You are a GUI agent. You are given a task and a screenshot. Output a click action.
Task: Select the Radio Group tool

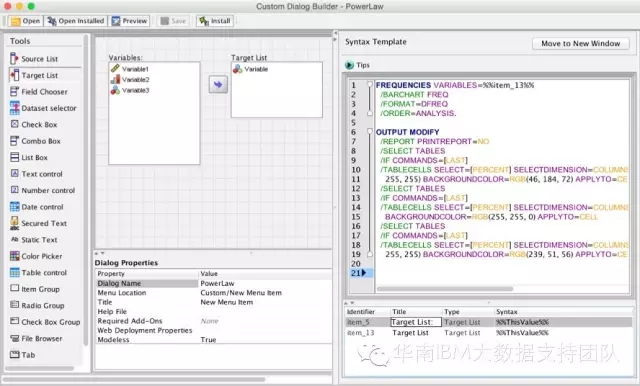click(37, 305)
